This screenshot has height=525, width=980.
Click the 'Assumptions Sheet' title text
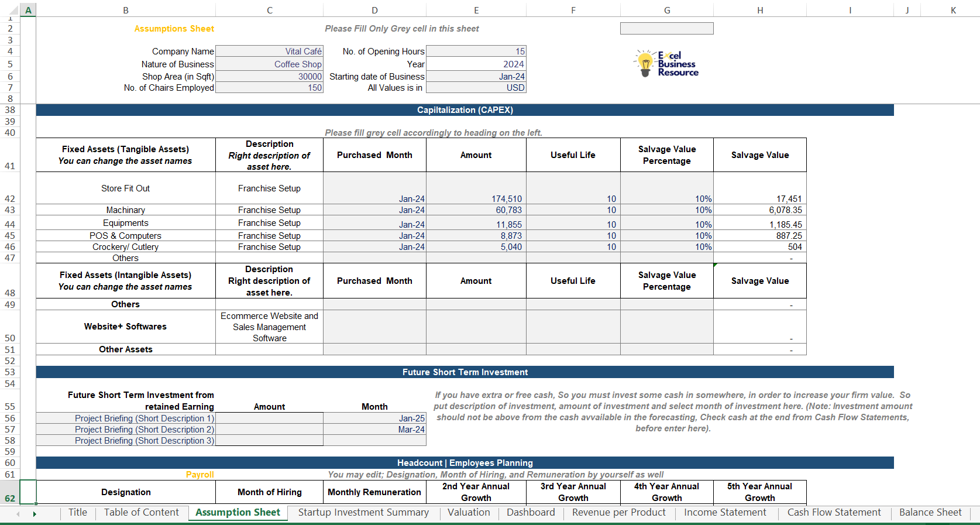tap(174, 29)
